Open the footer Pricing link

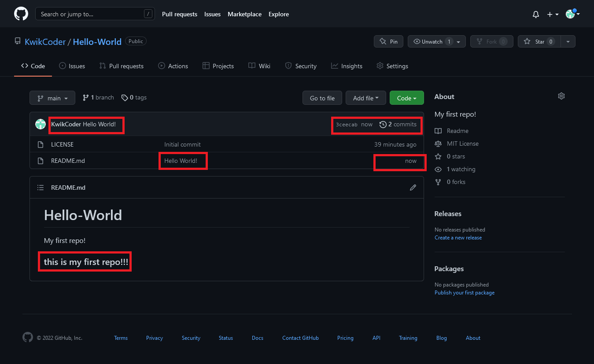[x=345, y=338]
